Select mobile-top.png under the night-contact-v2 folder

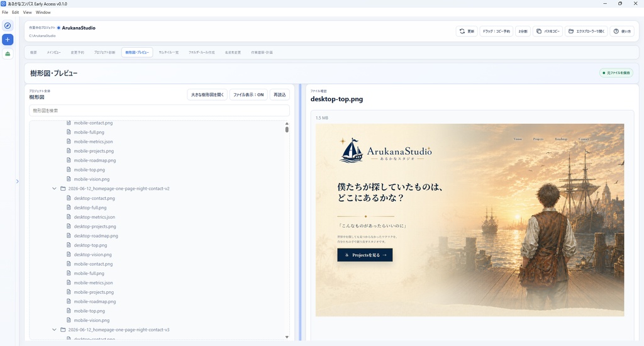(x=89, y=311)
